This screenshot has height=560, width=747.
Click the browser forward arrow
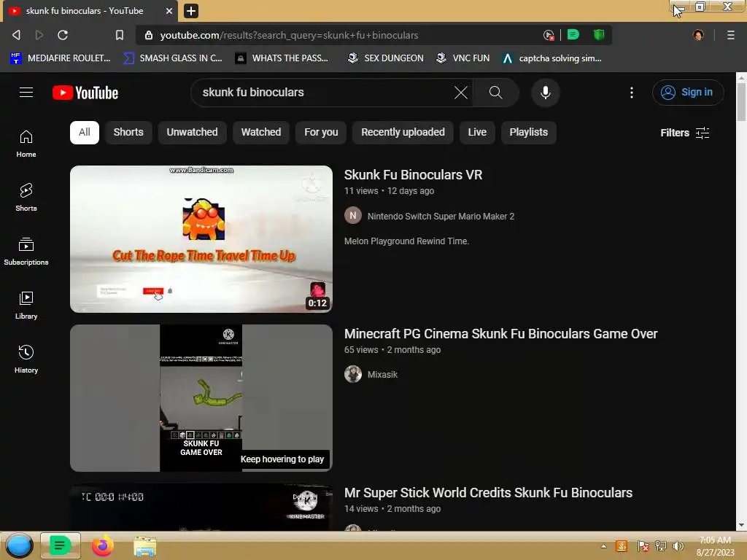click(39, 35)
